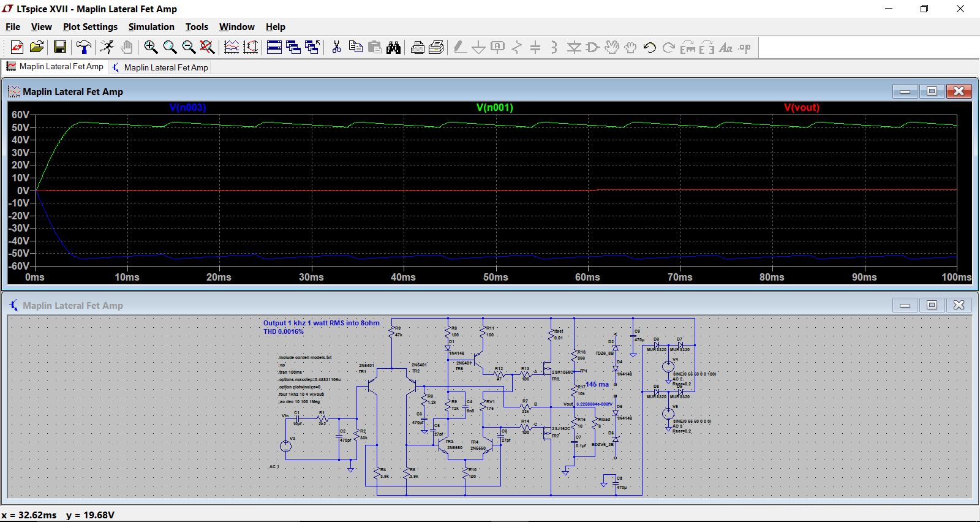Click the 145 ma annotation in schematic
This screenshot has width=980, height=522.
597,384
